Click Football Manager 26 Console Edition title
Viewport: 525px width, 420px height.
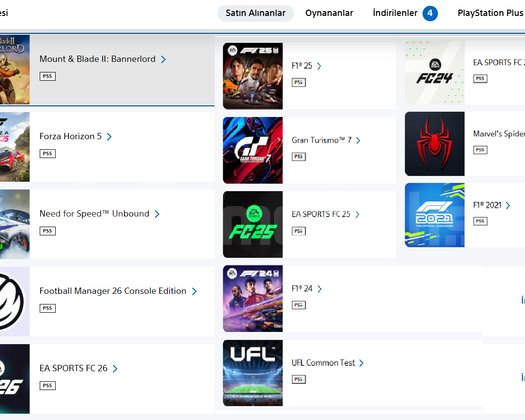tap(113, 291)
